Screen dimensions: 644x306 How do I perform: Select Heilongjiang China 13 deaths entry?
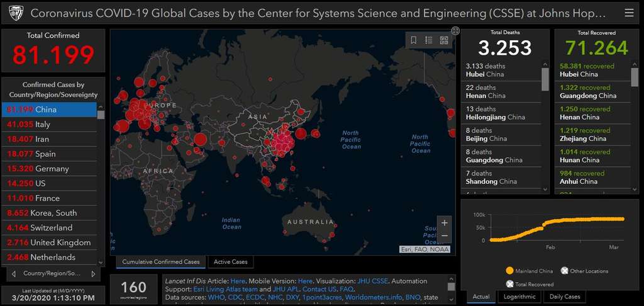[501, 113]
